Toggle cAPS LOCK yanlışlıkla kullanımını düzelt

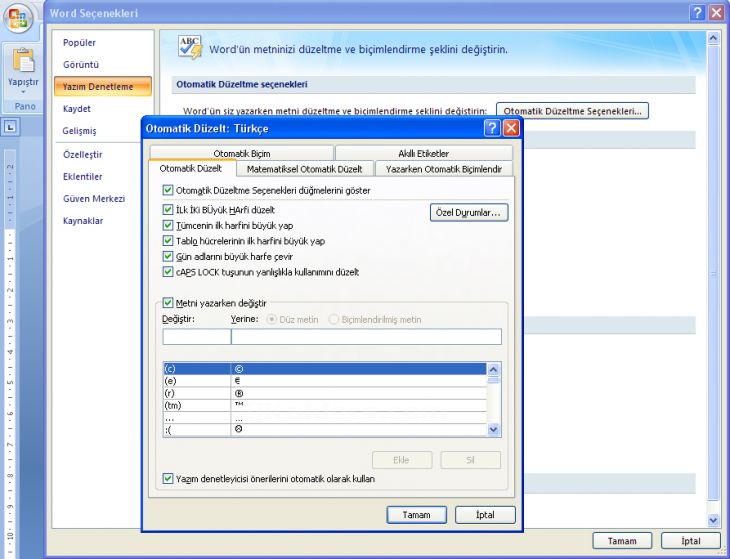[168, 272]
